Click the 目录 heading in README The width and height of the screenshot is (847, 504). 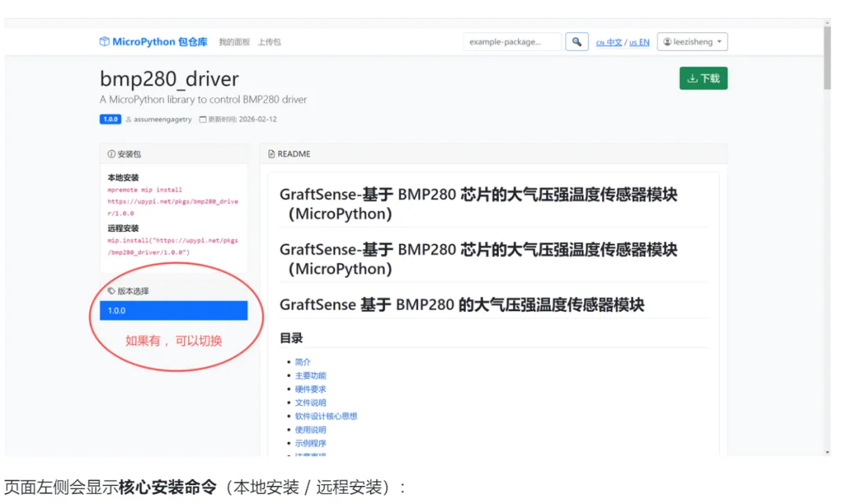(x=291, y=339)
